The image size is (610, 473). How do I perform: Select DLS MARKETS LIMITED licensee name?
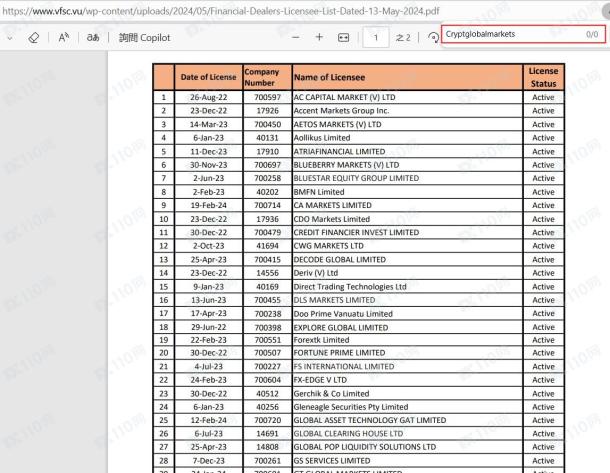335,300
